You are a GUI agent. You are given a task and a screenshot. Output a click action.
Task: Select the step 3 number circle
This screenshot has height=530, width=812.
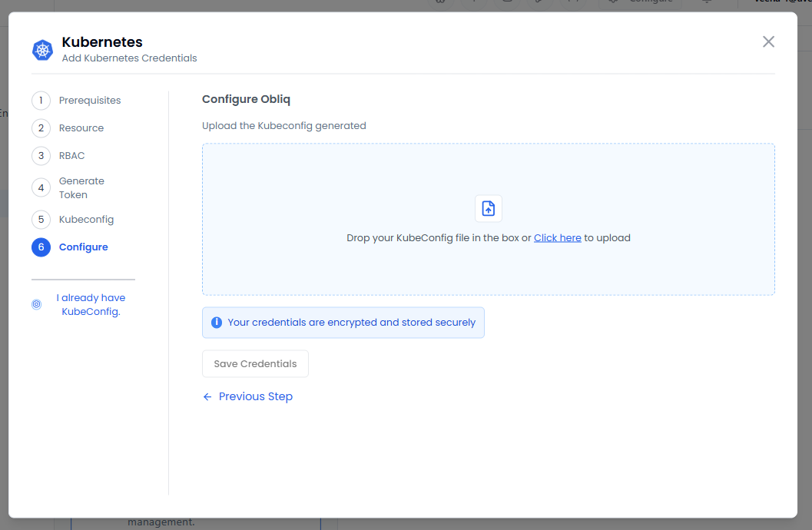pos(41,156)
